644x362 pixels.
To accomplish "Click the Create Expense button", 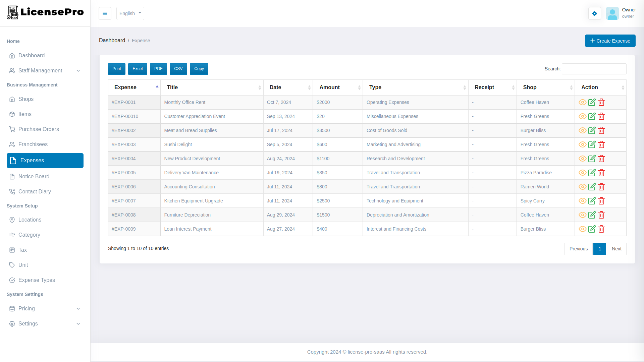I will coord(610,41).
